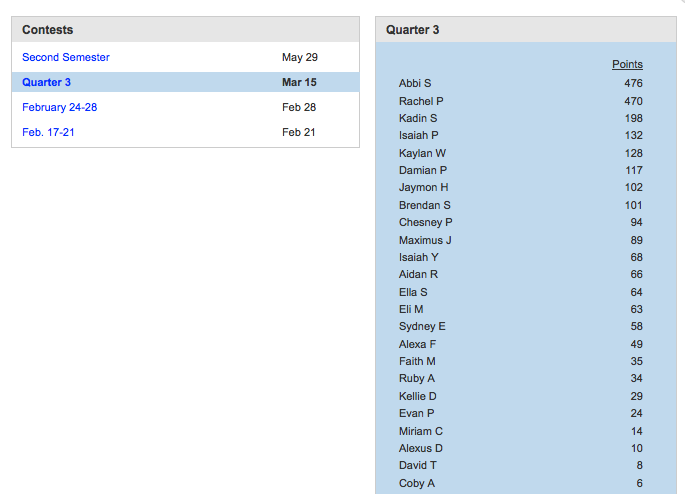Click the Quarter 3 panel title

[412, 30]
